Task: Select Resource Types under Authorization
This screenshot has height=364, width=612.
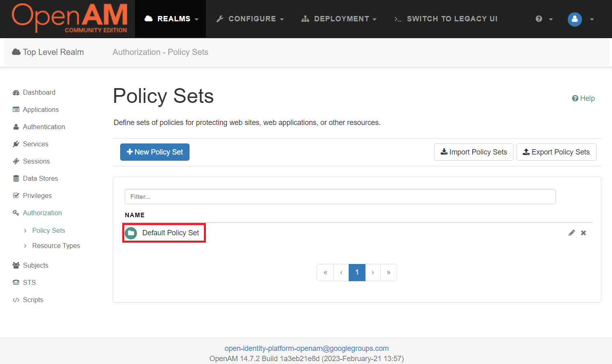Action: tap(56, 246)
